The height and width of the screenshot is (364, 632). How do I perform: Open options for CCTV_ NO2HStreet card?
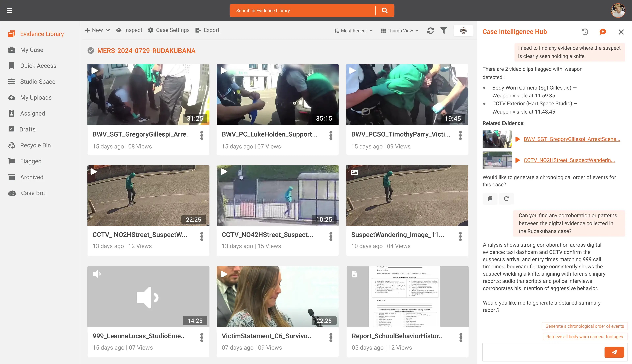(202, 236)
